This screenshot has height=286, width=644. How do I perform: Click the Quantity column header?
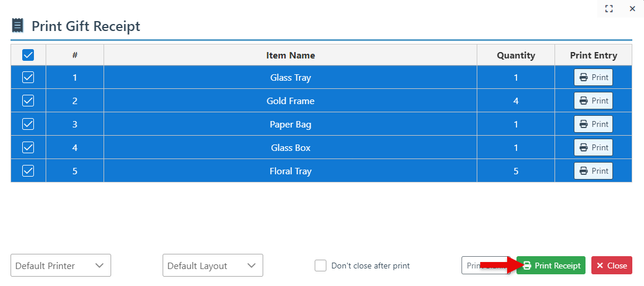coord(516,56)
